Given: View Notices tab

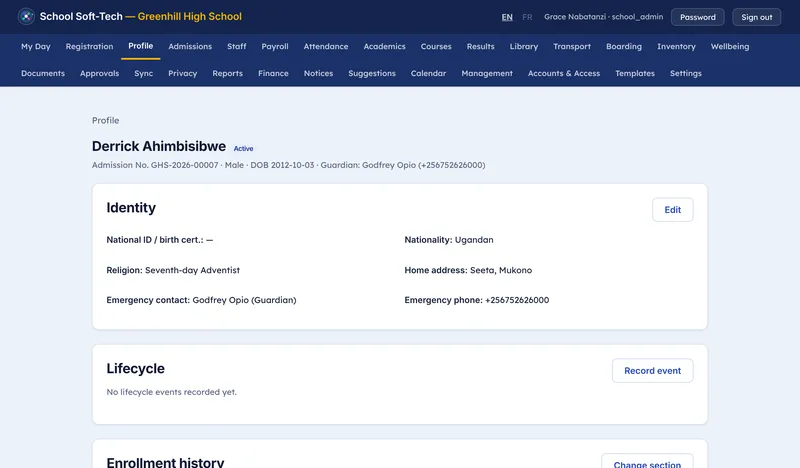Looking at the screenshot, I should tap(318, 73).
